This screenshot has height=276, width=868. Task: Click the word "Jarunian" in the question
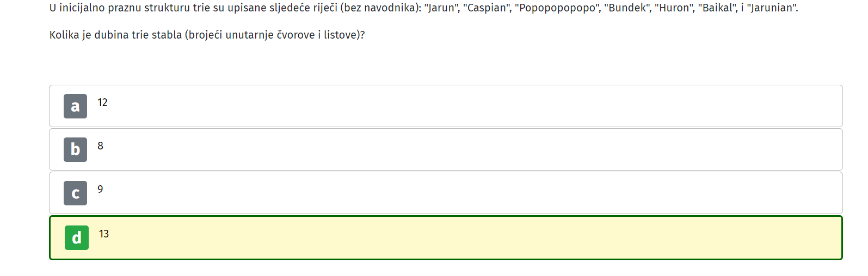(x=771, y=8)
